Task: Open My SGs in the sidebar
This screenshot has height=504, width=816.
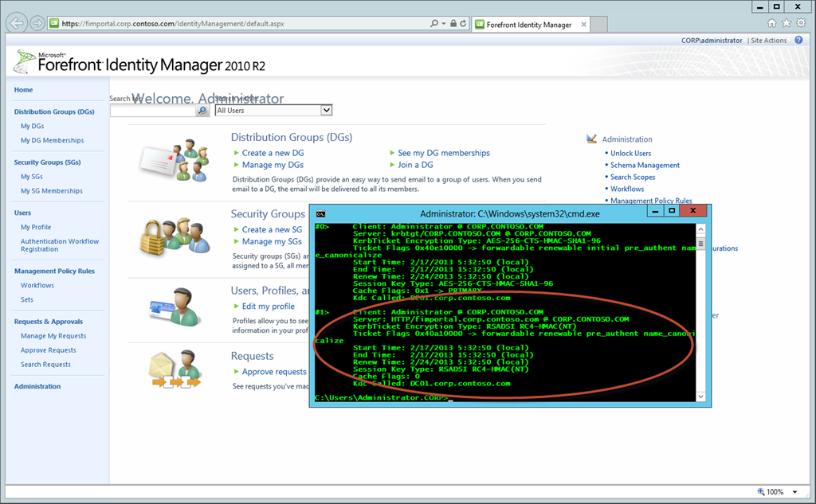Action: 32,176
